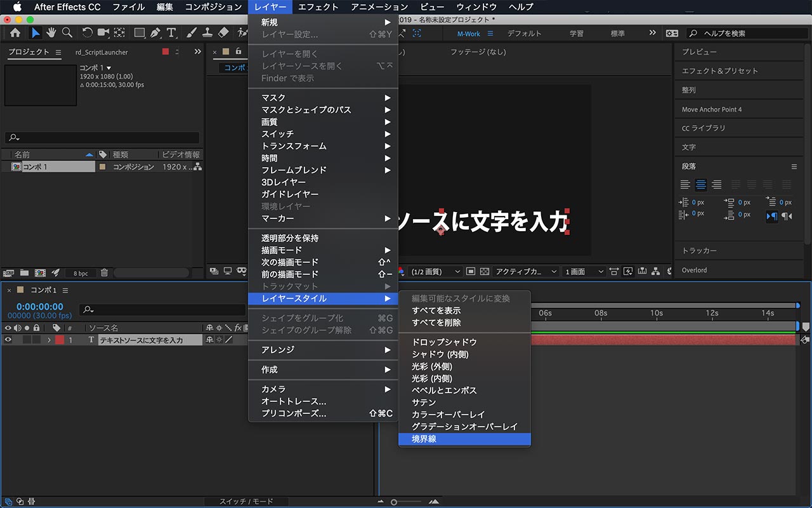
Task: Toggle pixel aspect ratio correction icon
Action: click(614, 272)
